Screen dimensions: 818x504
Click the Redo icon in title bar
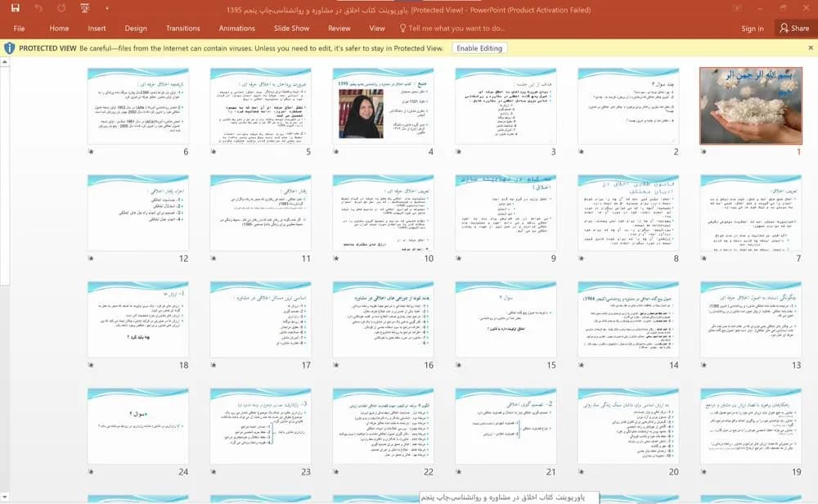(61, 8)
